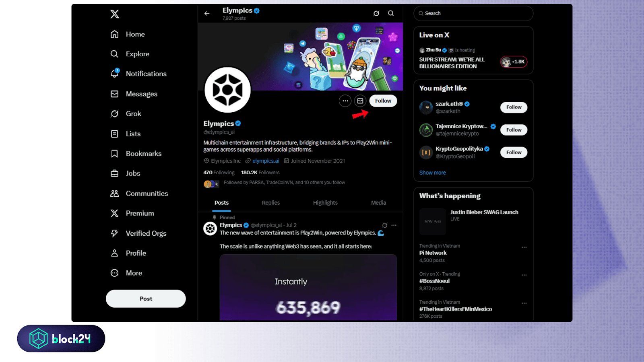Viewport: 644px width, 362px height.
Task: Follow Tajemnice Kryptow...
Action: pos(514,130)
